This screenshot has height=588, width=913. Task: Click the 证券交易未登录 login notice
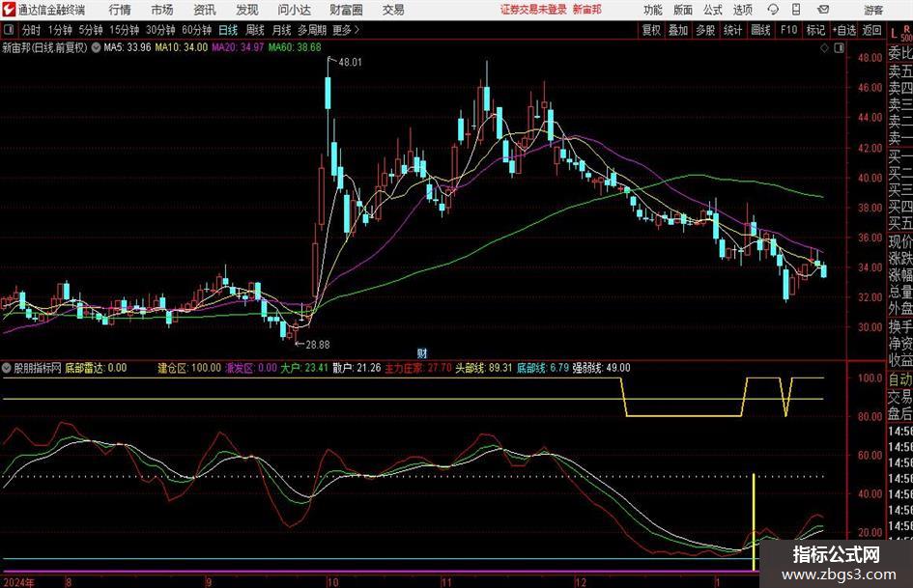pos(533,10)
